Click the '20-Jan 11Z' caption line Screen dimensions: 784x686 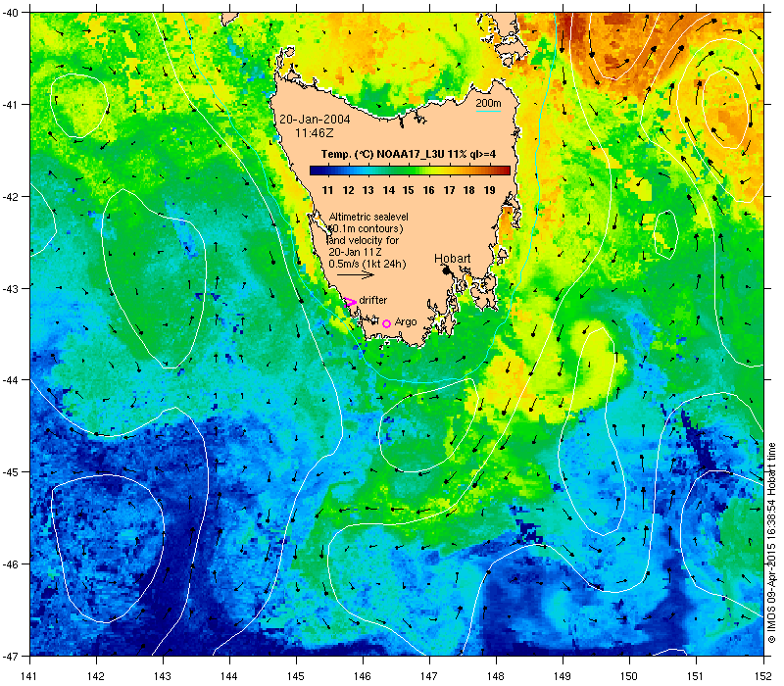click(355, 252)
